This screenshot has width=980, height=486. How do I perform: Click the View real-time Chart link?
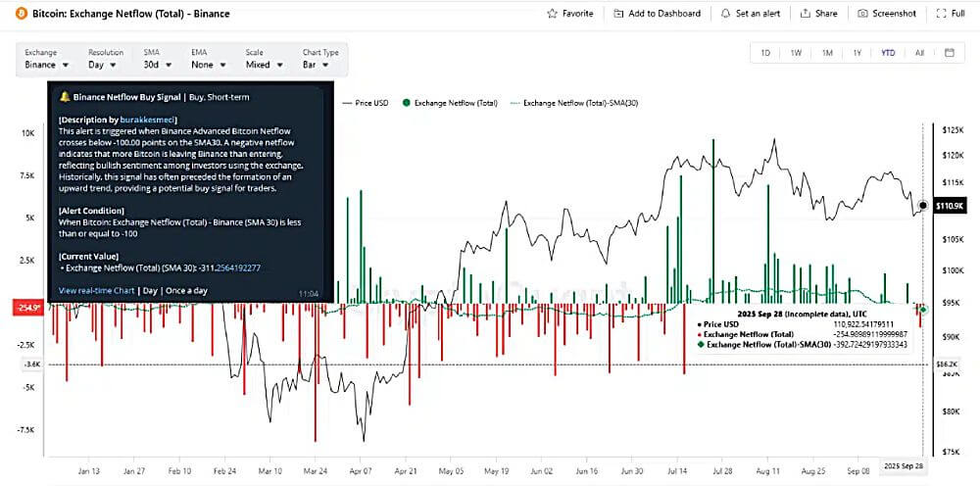98,291
